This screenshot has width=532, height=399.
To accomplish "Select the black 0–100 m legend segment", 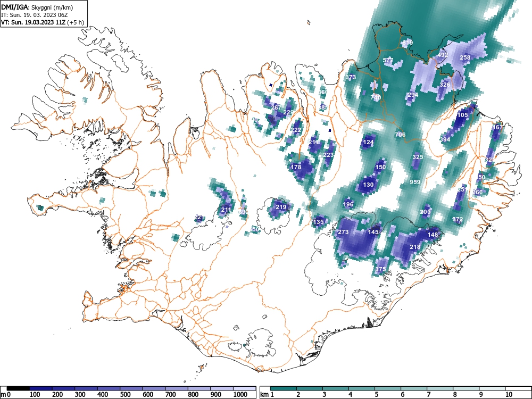I will (18, 388).
